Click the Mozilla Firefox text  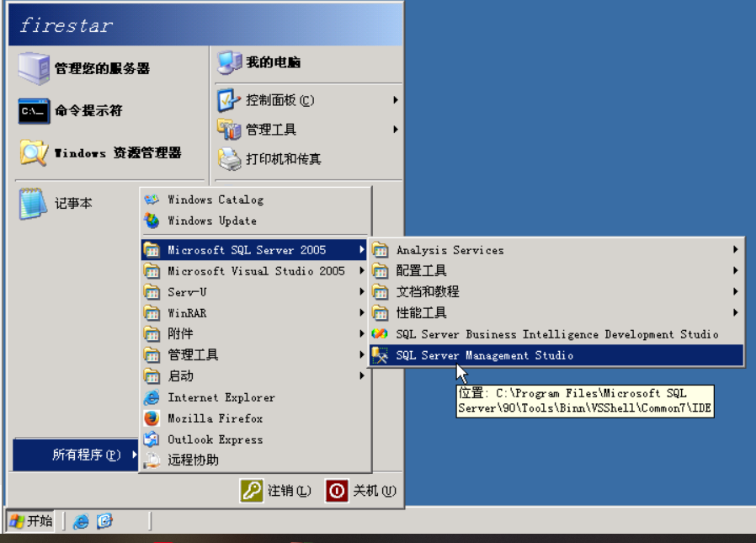[x=215, y=418]
